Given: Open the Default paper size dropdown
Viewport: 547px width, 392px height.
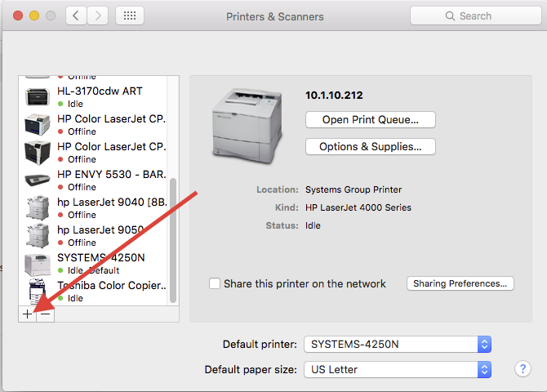Looking at the screenshot, I should click(398, 369).
